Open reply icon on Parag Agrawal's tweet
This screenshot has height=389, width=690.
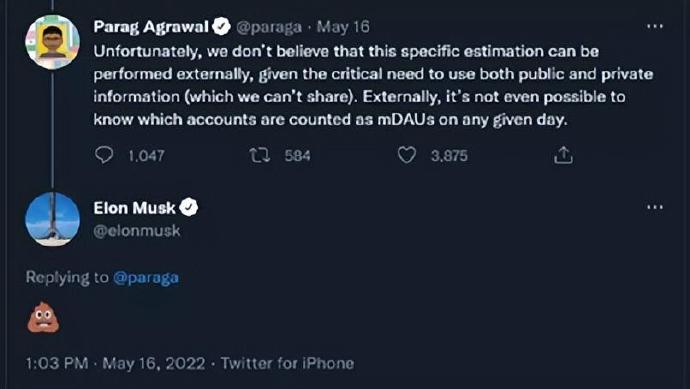[104, 155]
